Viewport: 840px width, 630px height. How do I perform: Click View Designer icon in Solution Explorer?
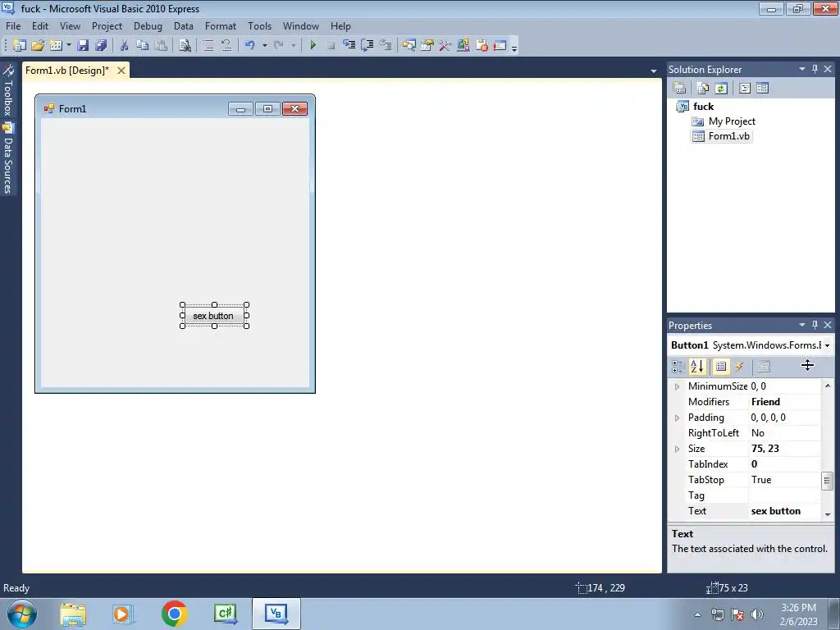click(x=763, y=88)
